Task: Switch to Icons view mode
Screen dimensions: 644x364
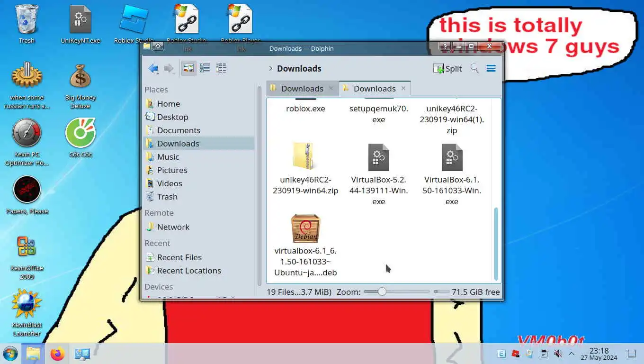Action: tap(188, 68)
